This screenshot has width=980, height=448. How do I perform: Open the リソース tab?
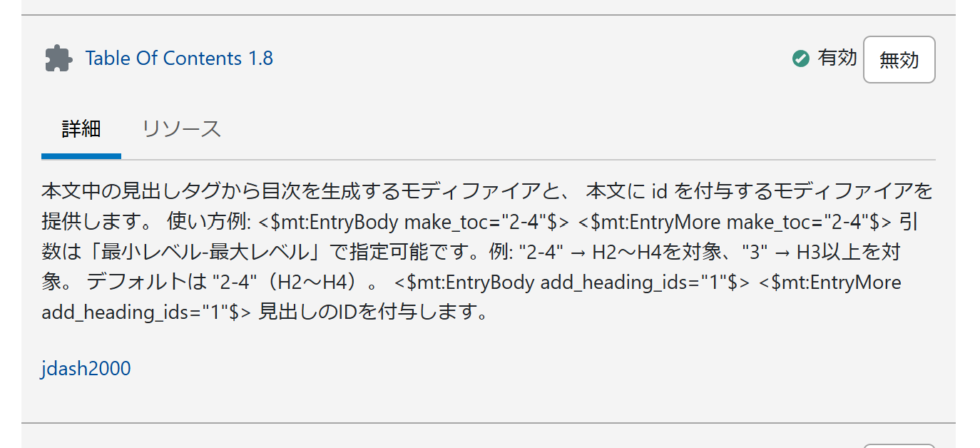coord(181,129)
